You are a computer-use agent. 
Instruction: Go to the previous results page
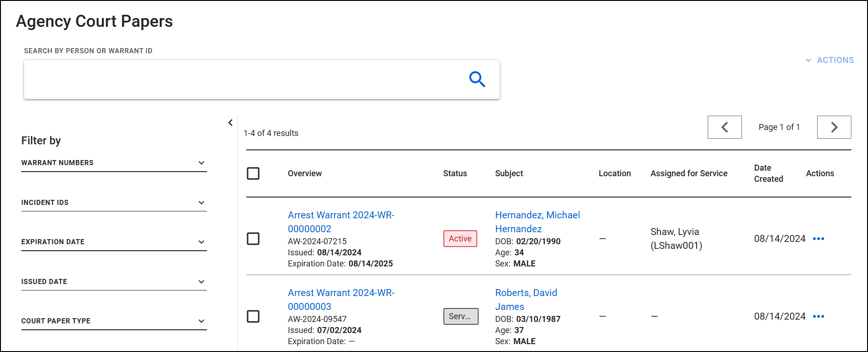pyautogui.click(x=724, y=127)
